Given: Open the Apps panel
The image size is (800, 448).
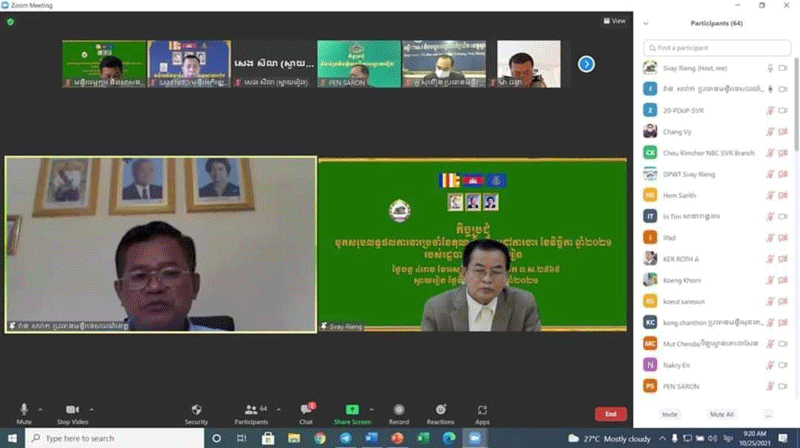Looking at the screenshot, I should tap(482, 412).
